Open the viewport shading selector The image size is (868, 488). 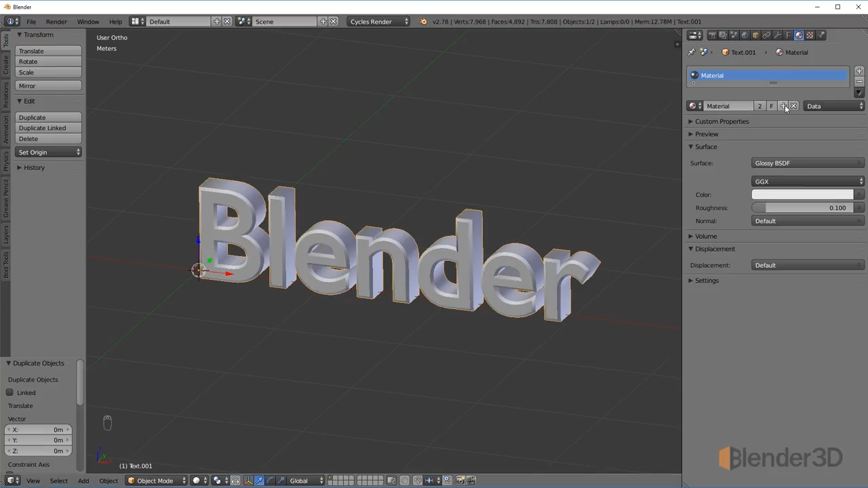pyautogui.click(x=199, y=481)
